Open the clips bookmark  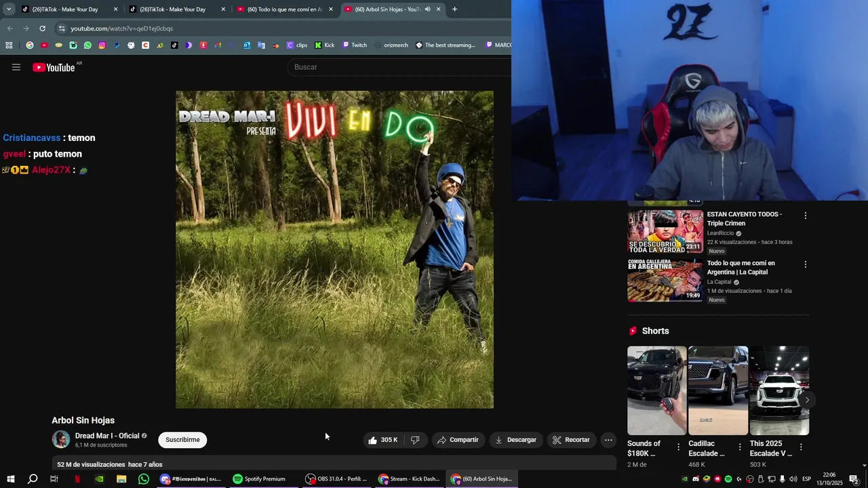coord(297,45)
